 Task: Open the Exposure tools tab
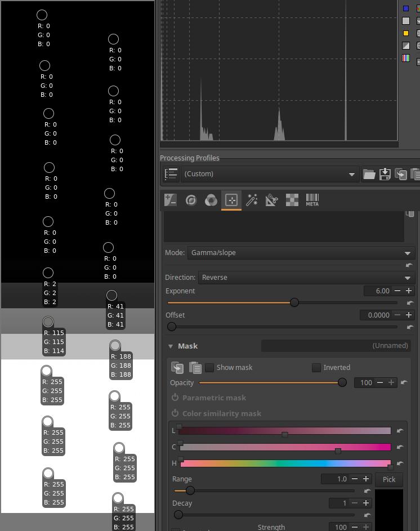pyautogui.click(x=171, y=200)
